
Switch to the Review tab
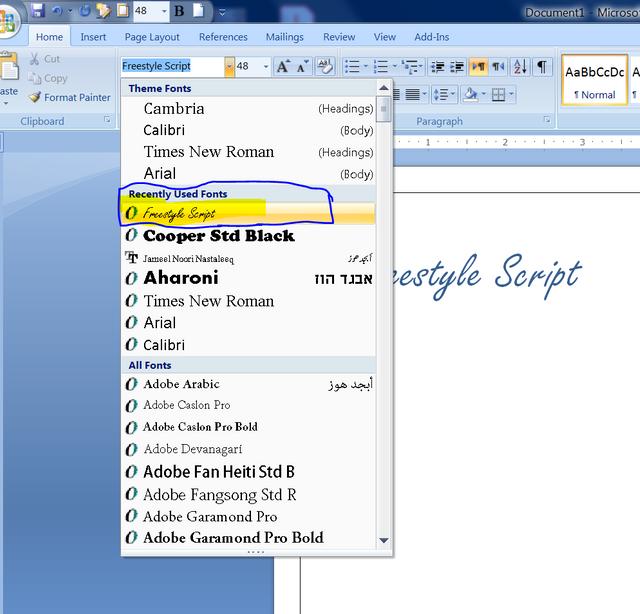(339, 37)
